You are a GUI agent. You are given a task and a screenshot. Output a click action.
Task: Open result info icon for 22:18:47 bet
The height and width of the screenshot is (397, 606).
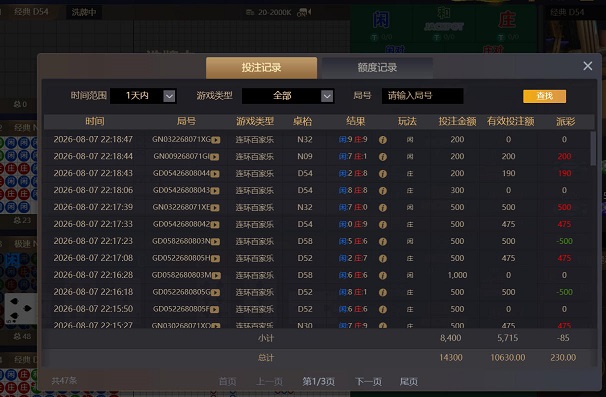(x=383, y=140)
